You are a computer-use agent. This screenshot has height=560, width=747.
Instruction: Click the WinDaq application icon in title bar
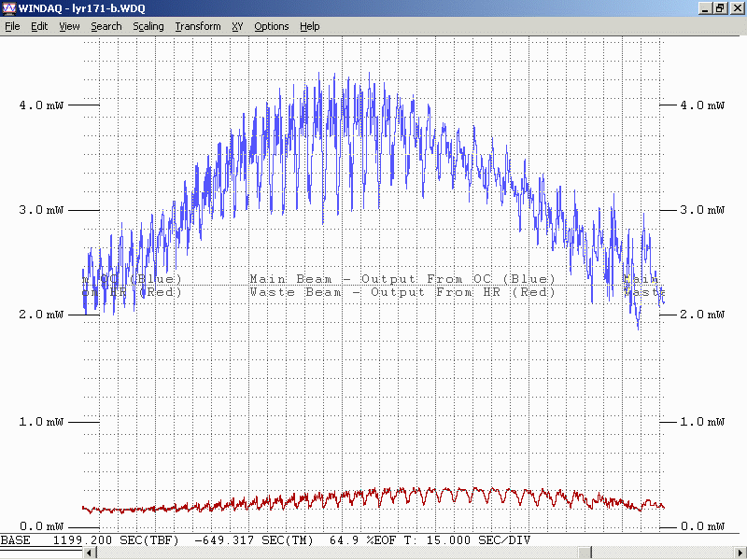[9, 8]
